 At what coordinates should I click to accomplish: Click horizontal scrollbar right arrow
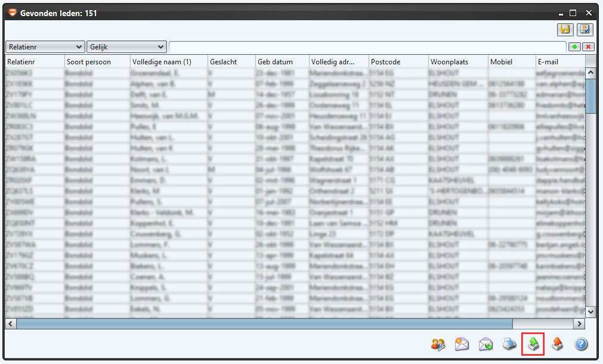tap(578, 323)
